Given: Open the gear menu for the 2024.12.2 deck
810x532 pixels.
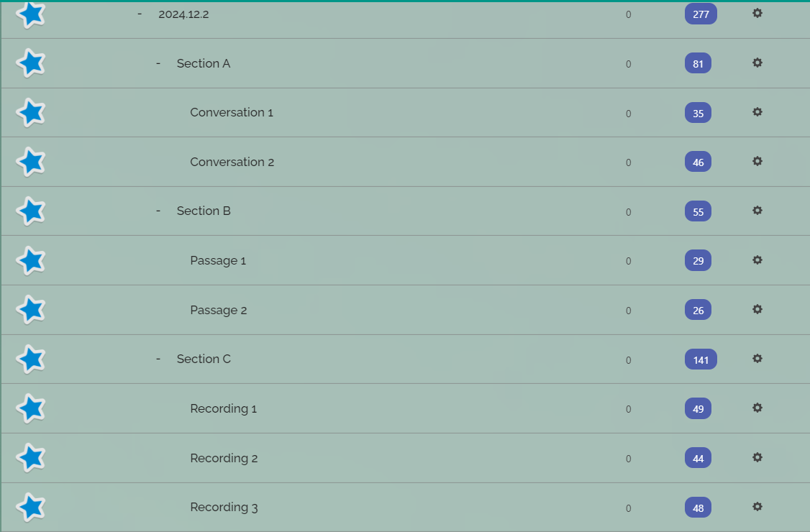Looking at the screenshot, I should (757, 14).
